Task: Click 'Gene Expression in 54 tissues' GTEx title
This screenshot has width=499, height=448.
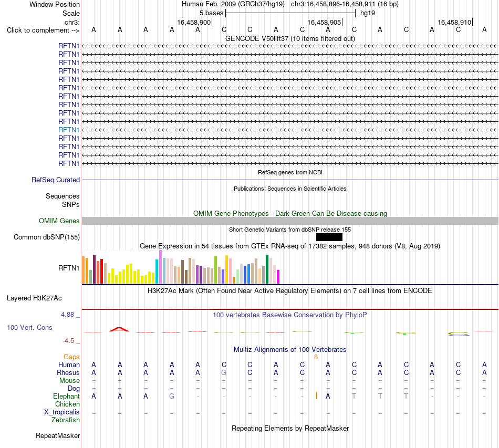Action: [x=290, y=246]
